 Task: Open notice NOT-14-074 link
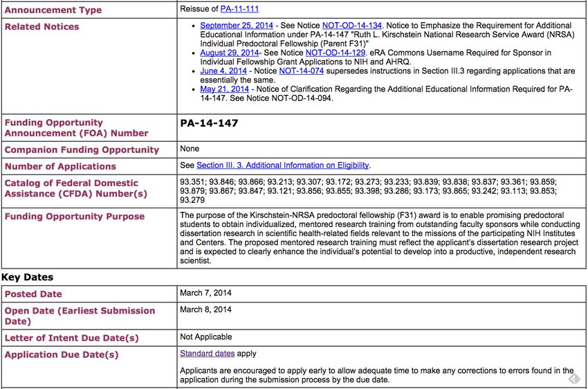click(301, 71)
